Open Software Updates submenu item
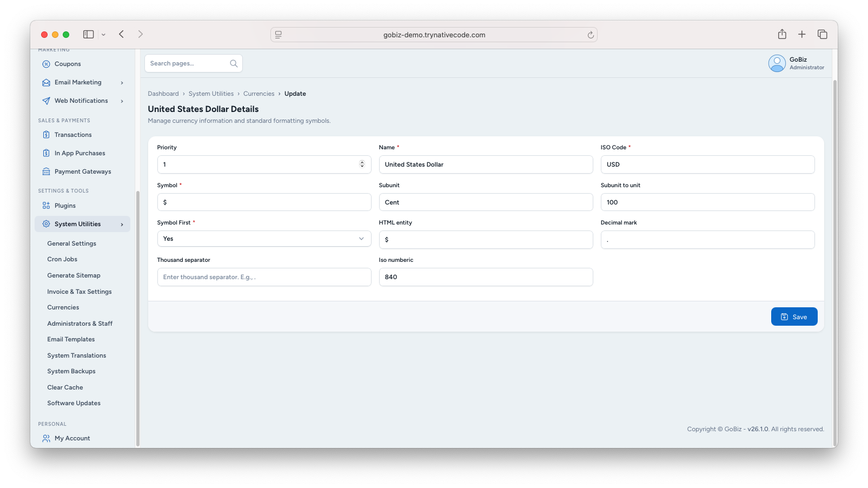 (74, 403)
